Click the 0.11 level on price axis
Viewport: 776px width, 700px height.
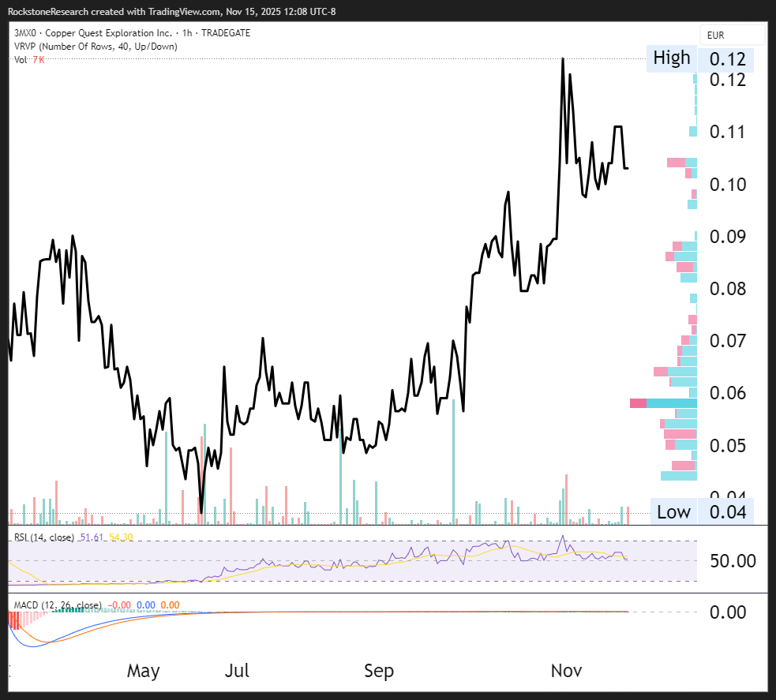coord(727,132)
